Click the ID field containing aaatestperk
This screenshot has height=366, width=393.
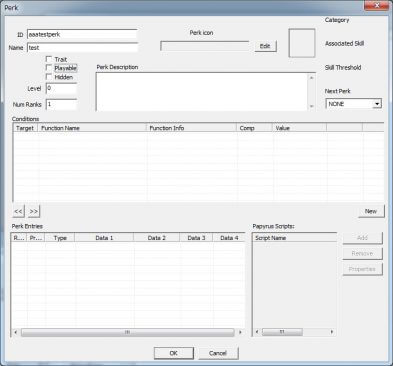point(82,34)
